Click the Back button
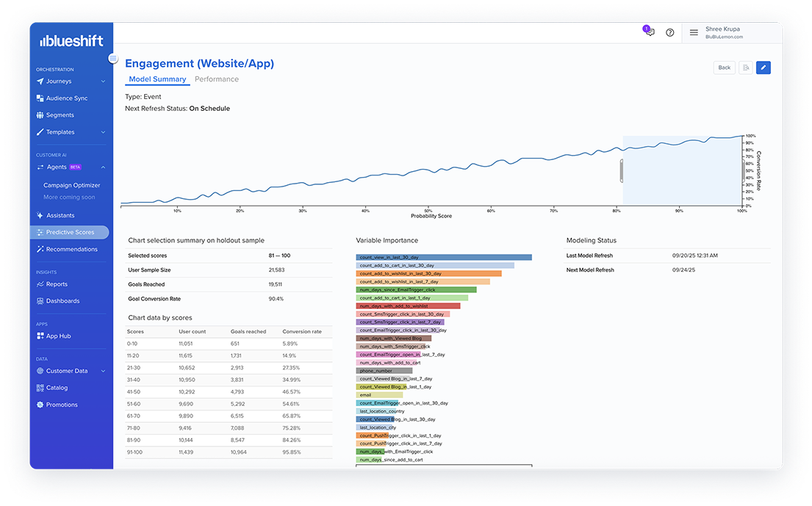The width and height of the screenshot is (812, 506). [724, 67]
